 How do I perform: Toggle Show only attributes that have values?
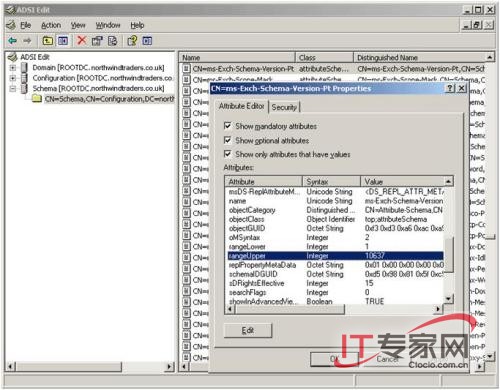click(228, 154)
